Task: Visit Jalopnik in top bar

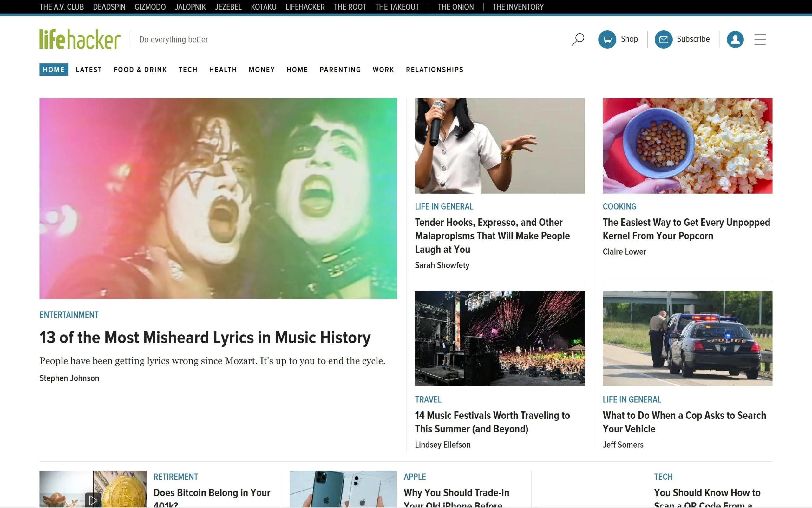Action: (190, 7)
